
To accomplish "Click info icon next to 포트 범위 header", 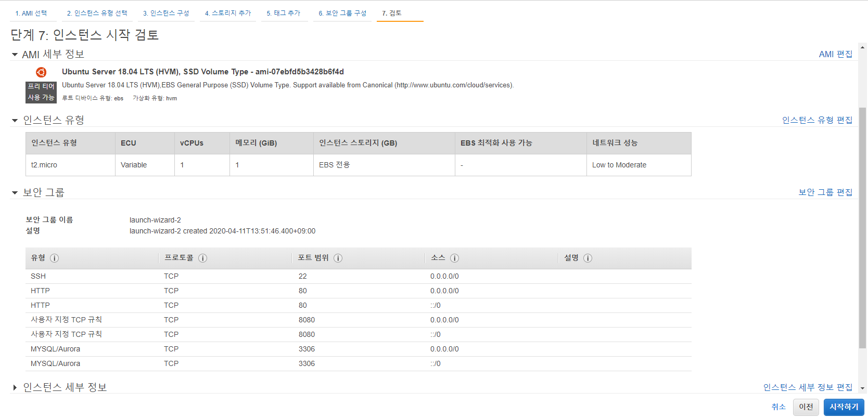I will [338, 258].
